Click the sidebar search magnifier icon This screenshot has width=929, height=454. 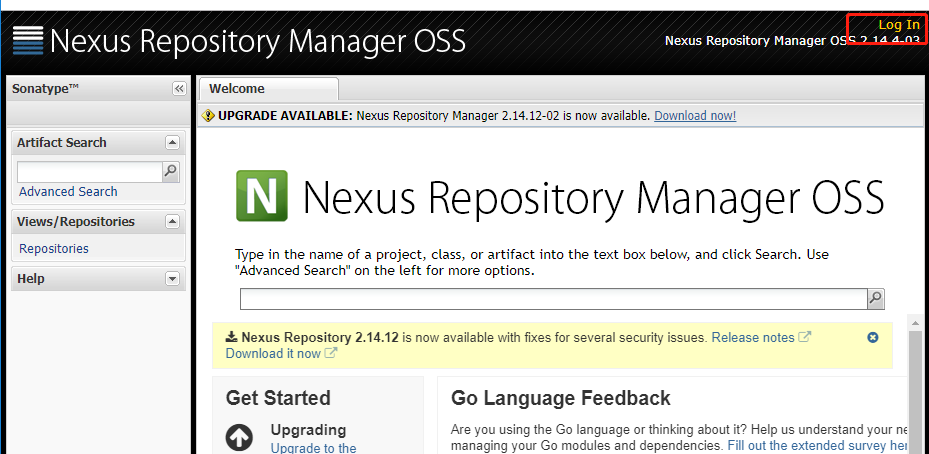point(171,171)
